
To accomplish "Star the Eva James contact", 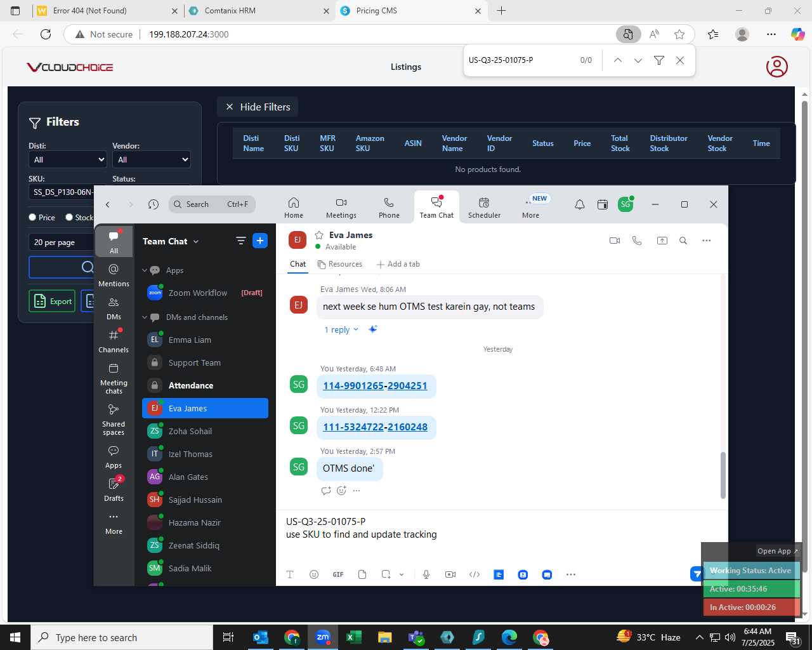I will click(x=319, y=235).
